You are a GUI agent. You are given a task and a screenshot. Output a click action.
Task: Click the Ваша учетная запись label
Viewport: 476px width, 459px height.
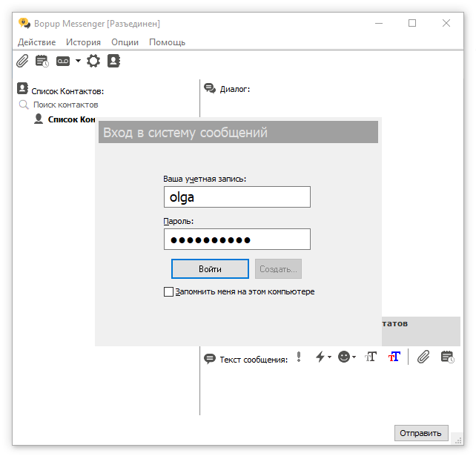[205, 179]
